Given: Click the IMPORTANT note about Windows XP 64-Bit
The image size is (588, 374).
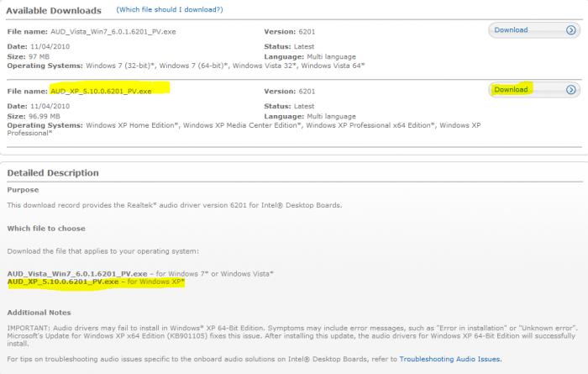Looking at the screenshot, I should pos(291,335).
